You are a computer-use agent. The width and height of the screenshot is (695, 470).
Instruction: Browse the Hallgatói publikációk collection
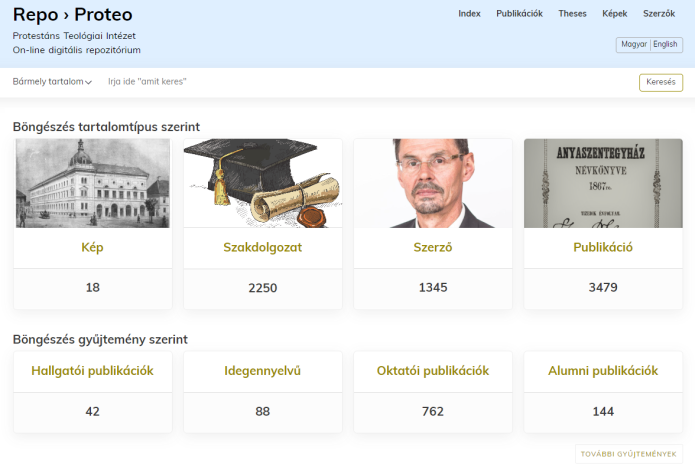click(93, 371)
